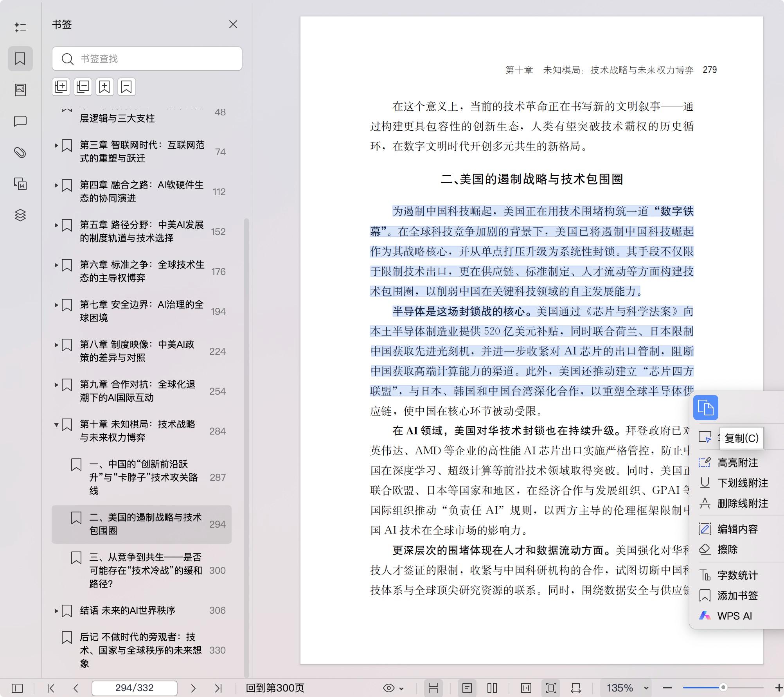The width and height of the screenshot is (784, 697).
Task: Choose 字数统计 from the context menu
Action: tap(737, 575)
